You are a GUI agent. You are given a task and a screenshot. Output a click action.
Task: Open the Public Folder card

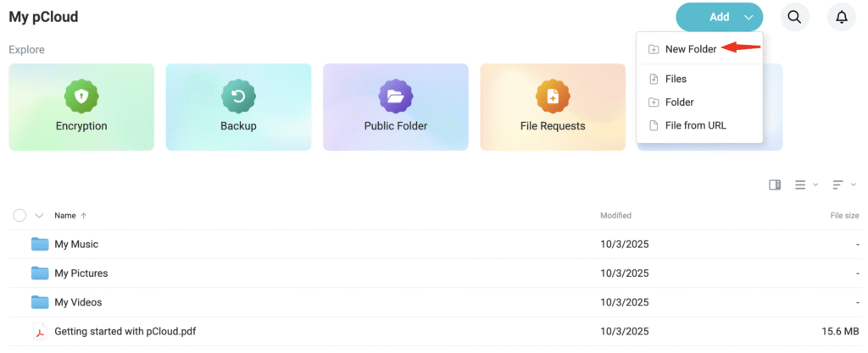(395, 107)
